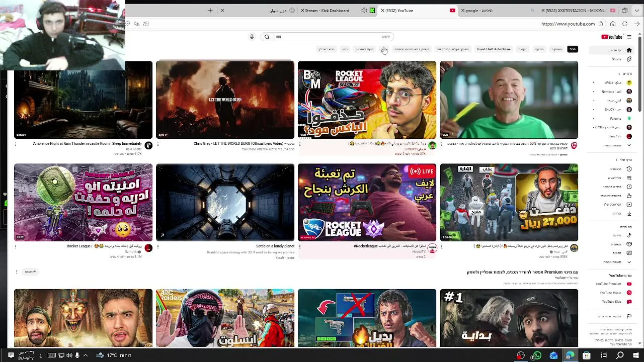644x362 pixels.
Task: Open Report history flag icon
Action: click(629, 316)
